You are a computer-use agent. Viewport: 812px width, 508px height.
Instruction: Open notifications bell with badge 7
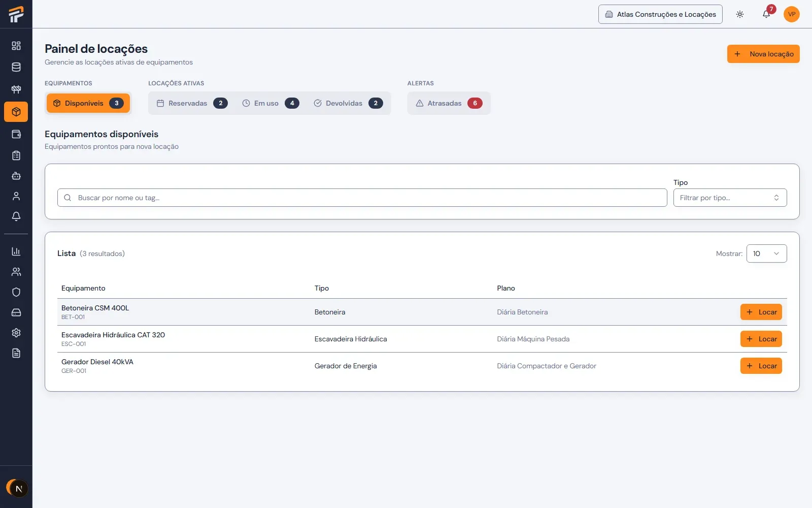point(766,14)
